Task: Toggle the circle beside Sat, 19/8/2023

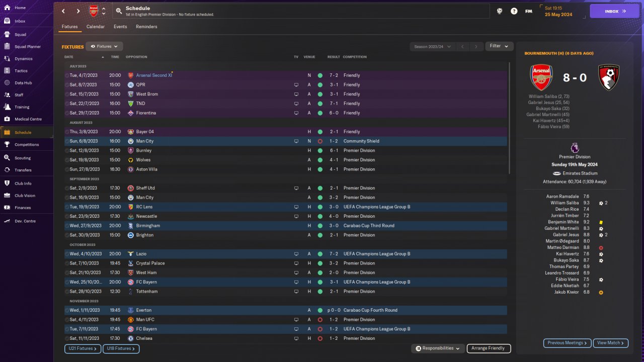Action: tap(67, 160)
